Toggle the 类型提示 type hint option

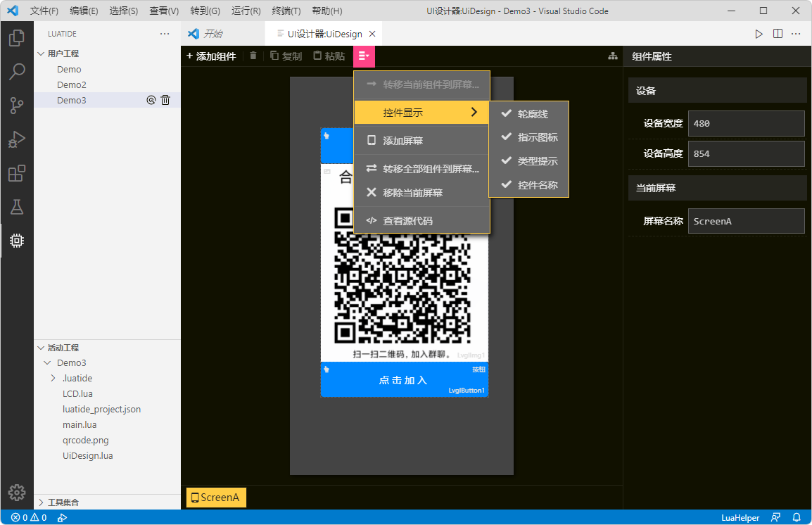click(528, 161)
